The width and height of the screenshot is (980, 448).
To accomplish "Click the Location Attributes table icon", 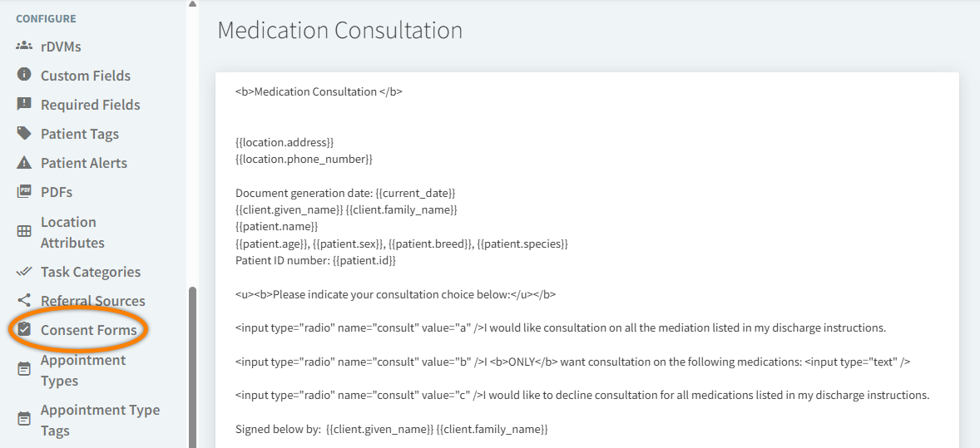I will click(24, 232).
